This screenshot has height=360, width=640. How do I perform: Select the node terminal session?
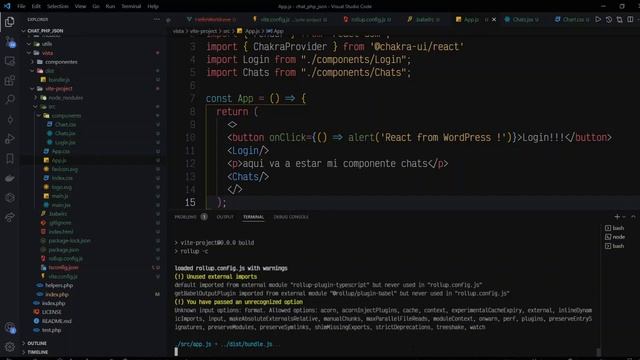coord(615,237)
